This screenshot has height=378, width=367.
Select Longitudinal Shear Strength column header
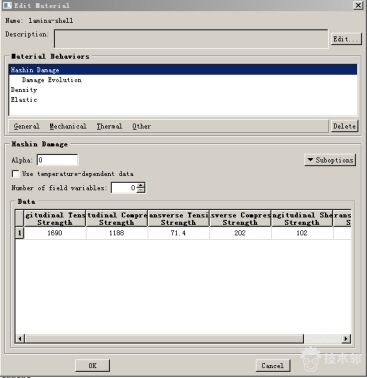(x=302, y=219)
